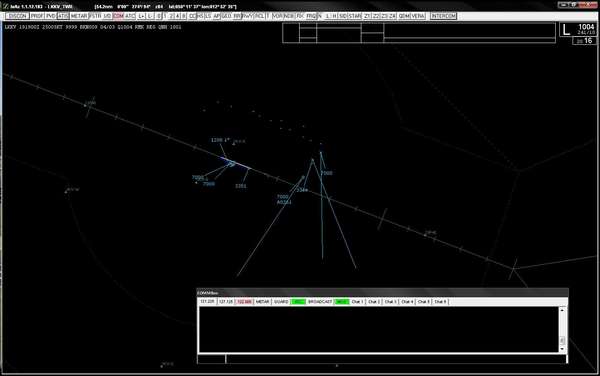Click the COMMBox scrollbar down arrow
The image size is (600, 376).
pos(562,349)
